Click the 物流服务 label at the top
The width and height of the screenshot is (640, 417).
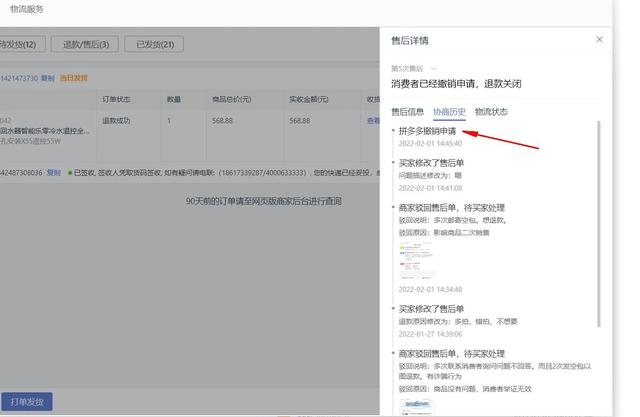coord(27,9)
